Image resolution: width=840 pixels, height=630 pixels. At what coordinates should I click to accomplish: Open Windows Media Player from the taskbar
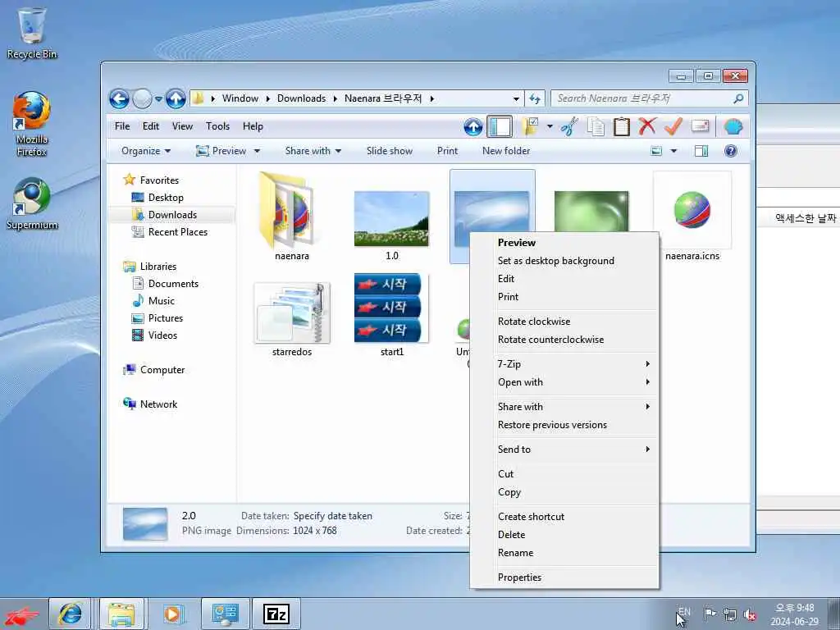click(173, 614)
